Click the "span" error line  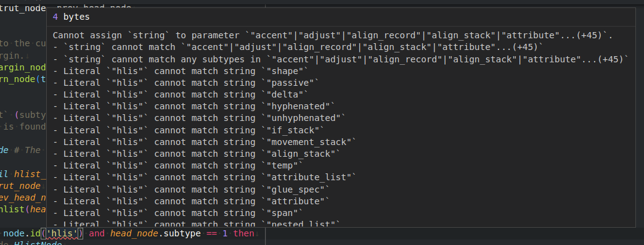178,213
